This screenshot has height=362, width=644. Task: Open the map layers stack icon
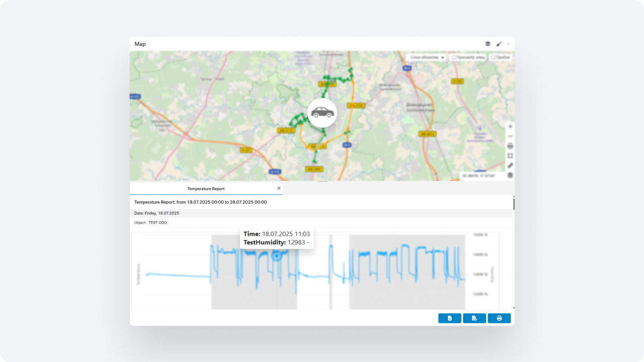(488, 44)
